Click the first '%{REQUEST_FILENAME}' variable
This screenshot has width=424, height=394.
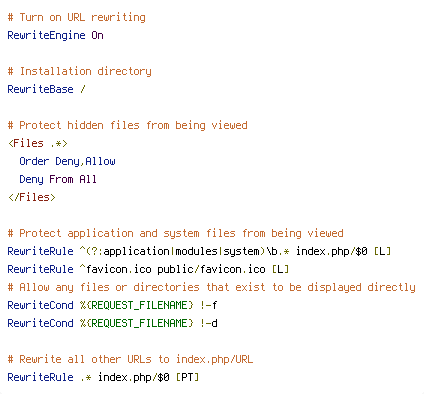(137, 305)
